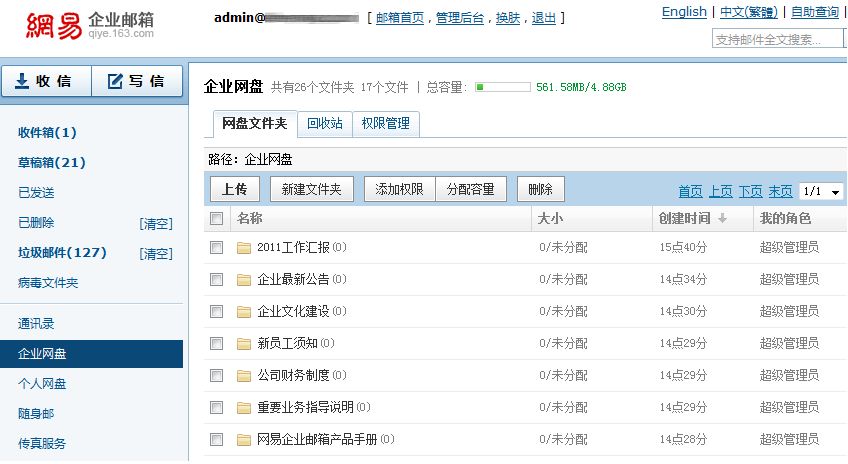
Task: Go to 末页 last page
Action: (780, 191)
